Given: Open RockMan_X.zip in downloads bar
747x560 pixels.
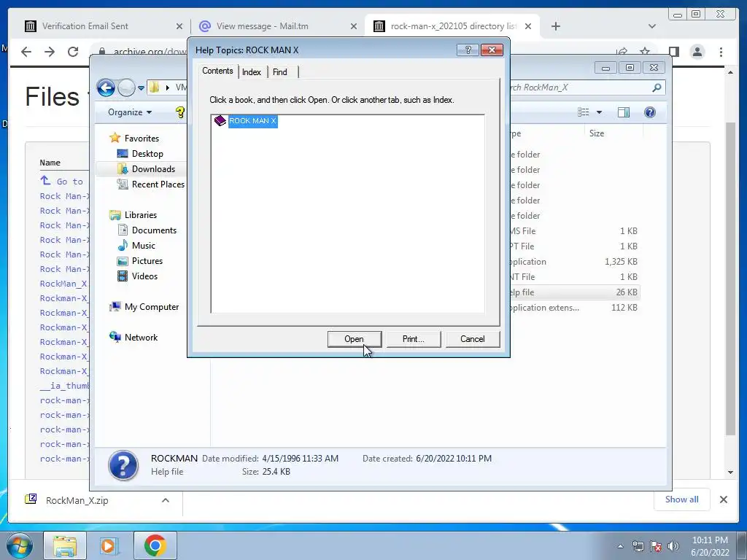Looking at the screenshot, I should (x=77, y=500).
